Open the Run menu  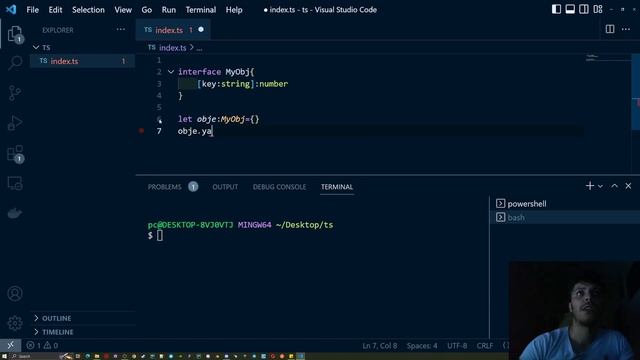click(x=169, y=9)
